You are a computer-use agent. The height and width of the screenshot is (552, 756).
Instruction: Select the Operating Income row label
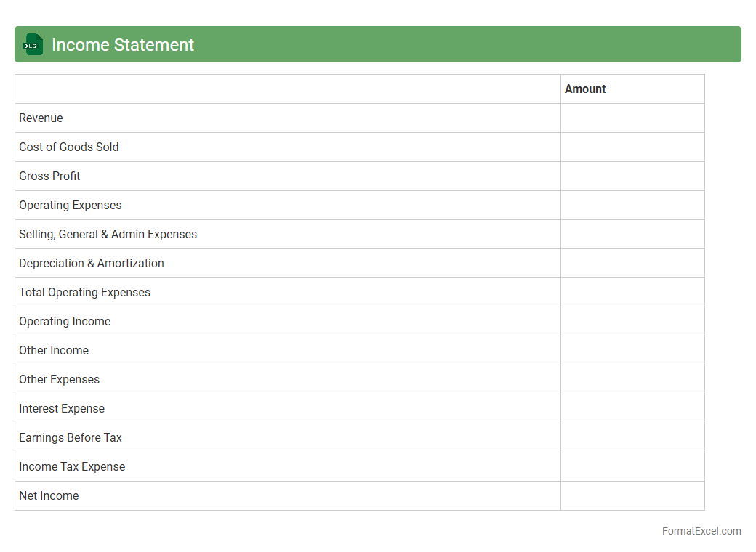pos(65,322)
